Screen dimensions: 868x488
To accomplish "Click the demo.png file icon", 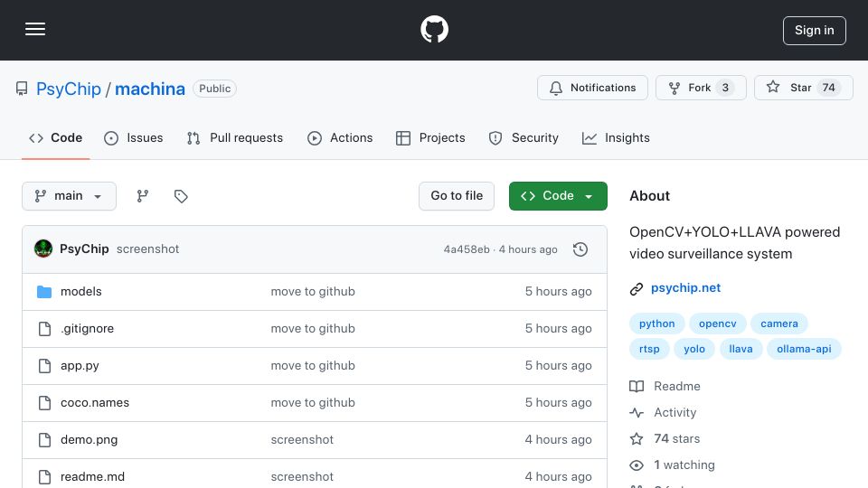I will click(x=44, y=440).
